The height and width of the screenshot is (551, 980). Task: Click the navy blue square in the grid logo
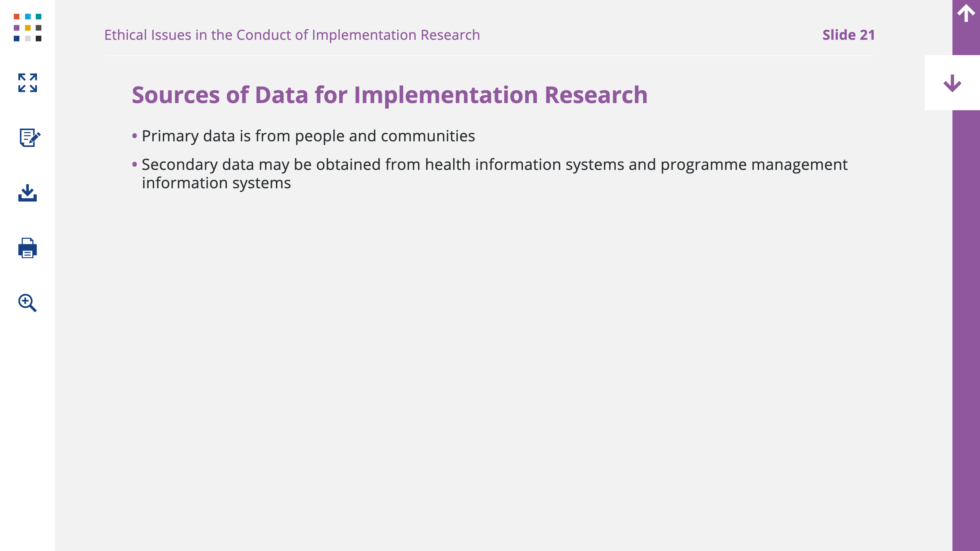[x=16, y=39]
